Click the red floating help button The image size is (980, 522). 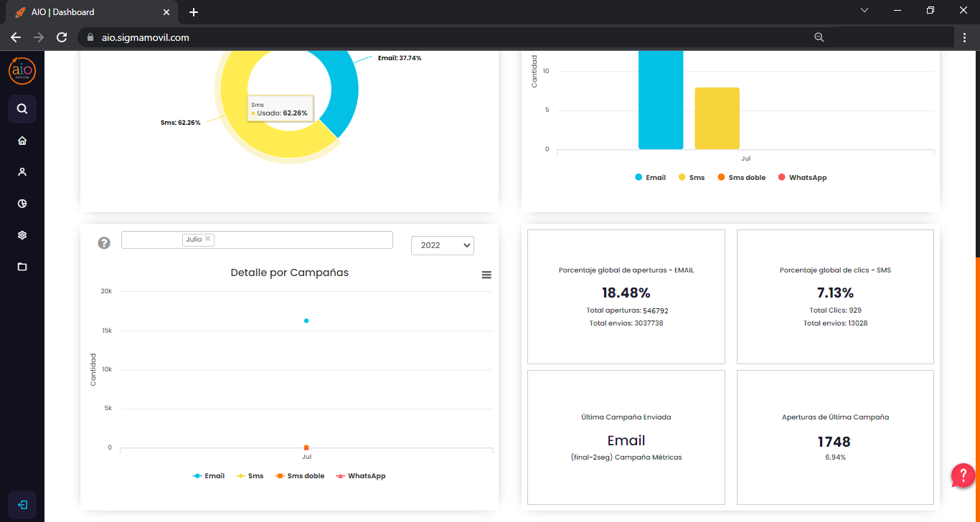click(963, 475)
